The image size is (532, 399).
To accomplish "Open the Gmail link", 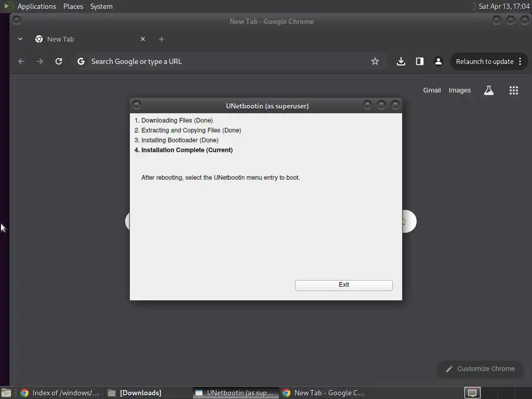I will [x=432, y=90].
